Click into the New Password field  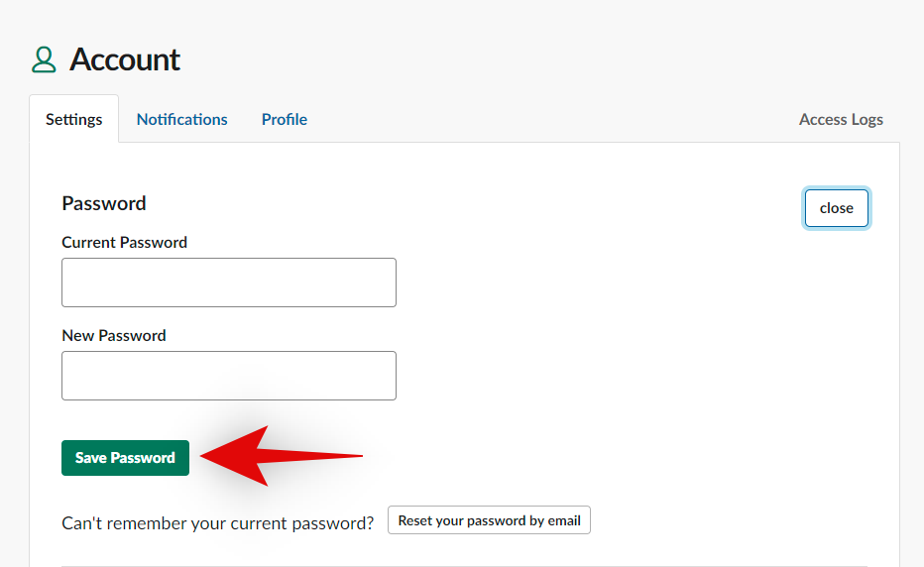[x=229, y=376]
